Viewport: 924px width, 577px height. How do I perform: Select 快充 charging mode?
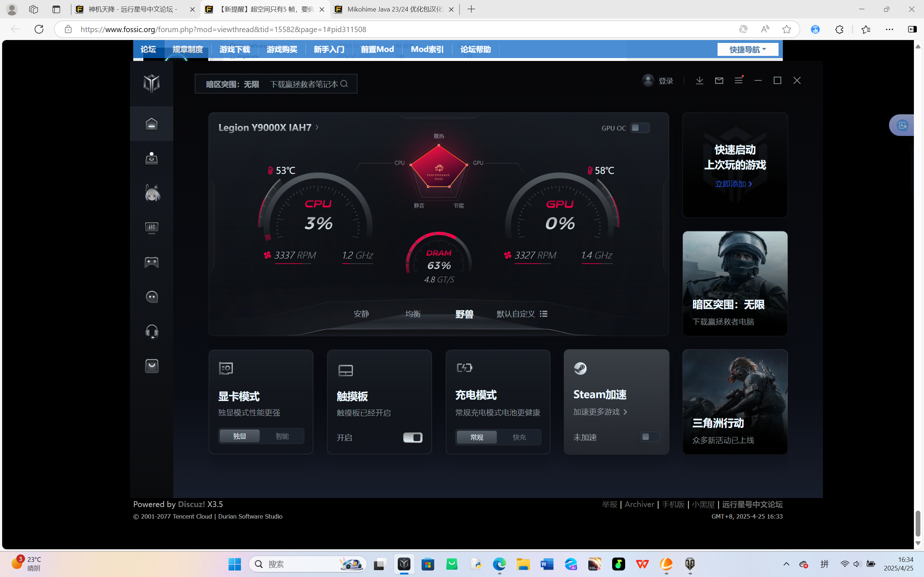pyautogui.click(x=519, y=437)
